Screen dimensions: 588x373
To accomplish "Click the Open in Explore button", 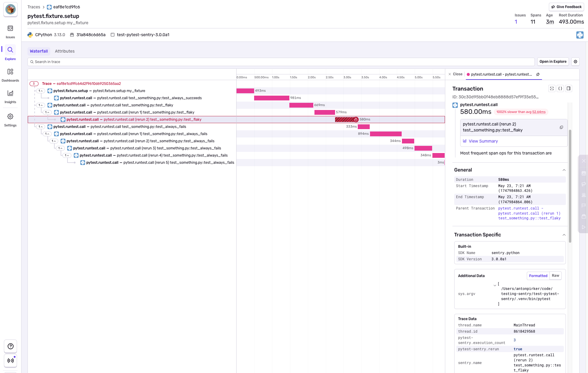I will [553, 62].
